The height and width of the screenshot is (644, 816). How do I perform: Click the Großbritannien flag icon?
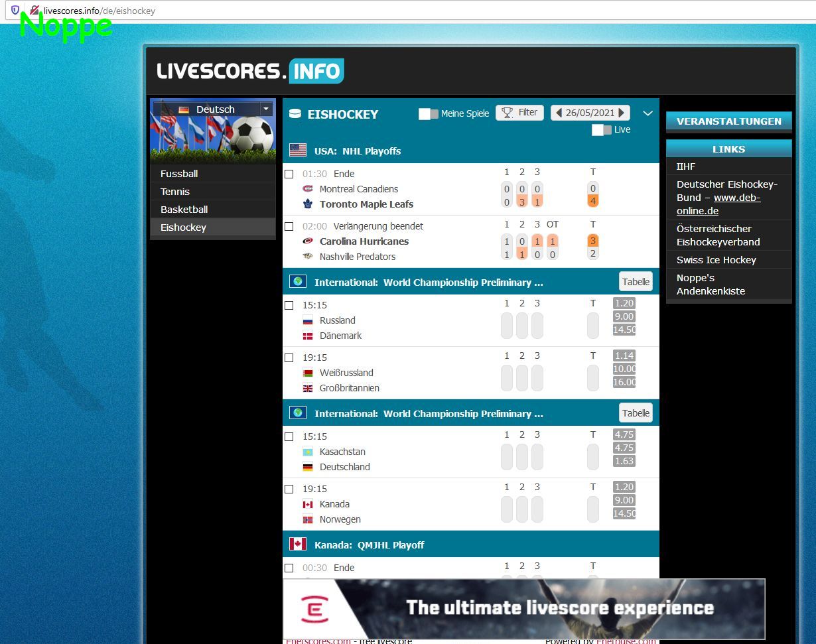point(307,388)
